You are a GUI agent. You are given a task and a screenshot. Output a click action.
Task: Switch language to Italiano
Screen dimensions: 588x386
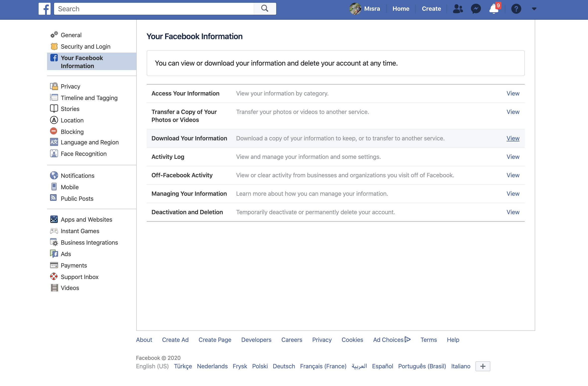(x=460, y=366)
